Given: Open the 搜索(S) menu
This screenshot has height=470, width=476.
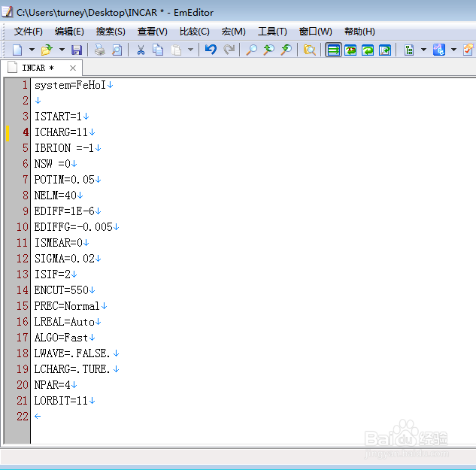Looking at the screenshot, I should (111, 32).
